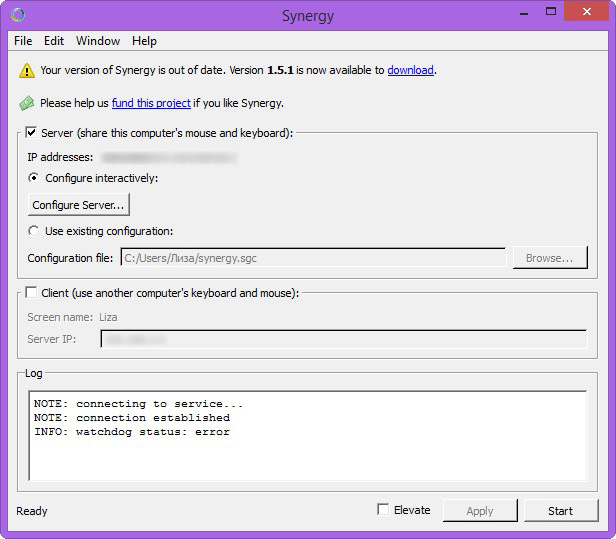The image size is (616, 539).
Task: Select the 'Configure interactively' radio button
Action: (x=34, y=178)
